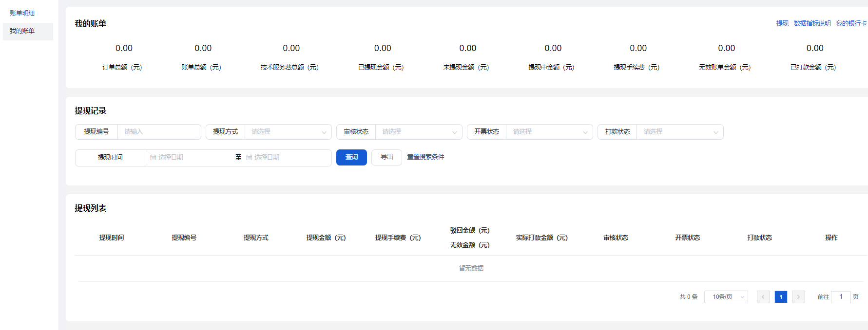
Task: Open the 提现 link at top right
Action: [x=782, y=23]
